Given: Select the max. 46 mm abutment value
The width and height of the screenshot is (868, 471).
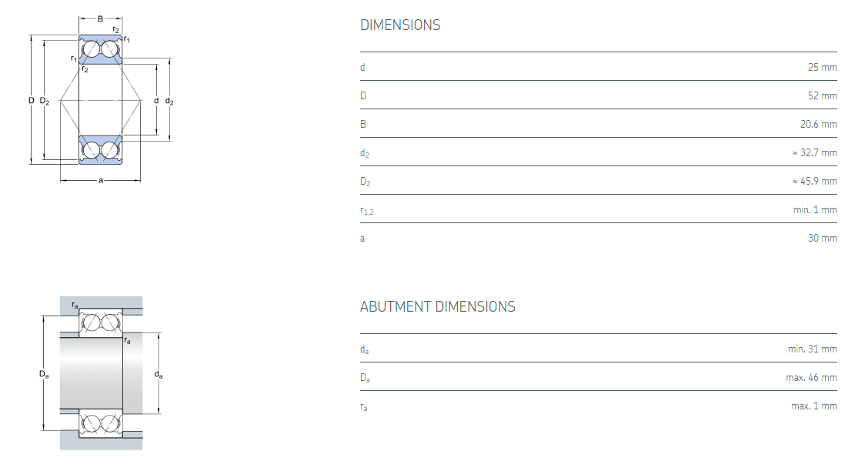Looking at the screenshot, I should [x=811, y=378].
